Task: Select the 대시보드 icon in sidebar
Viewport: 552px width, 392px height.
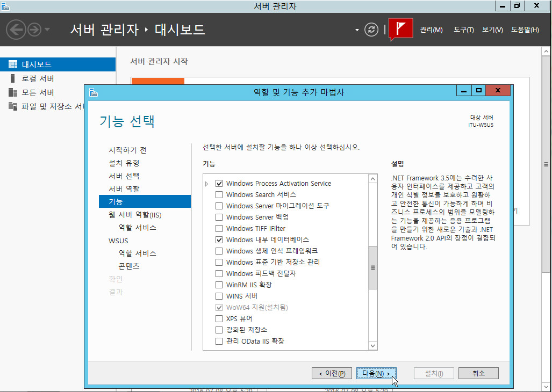Action: pos(13,64)
